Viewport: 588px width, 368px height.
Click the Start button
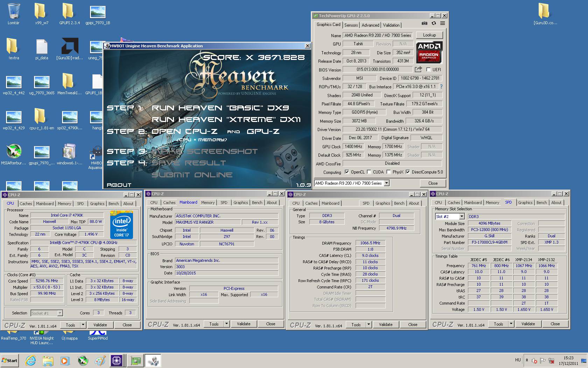(x=10, y=360)
